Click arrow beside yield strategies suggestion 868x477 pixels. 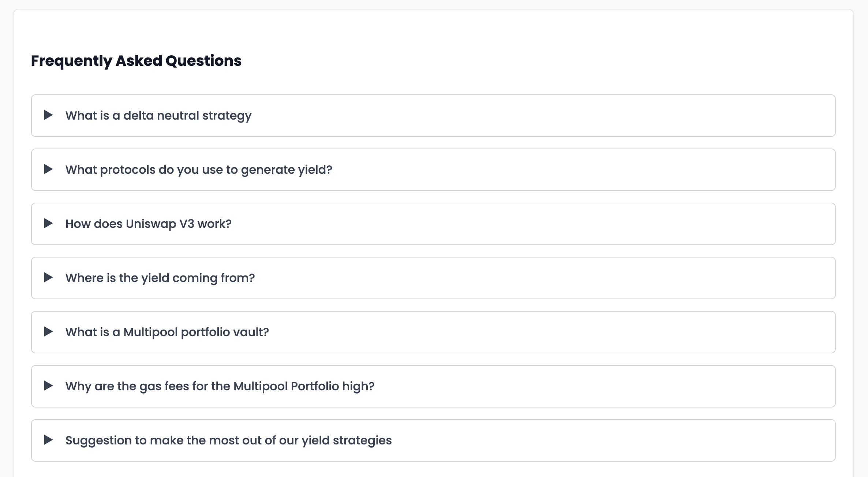(48, 440)
